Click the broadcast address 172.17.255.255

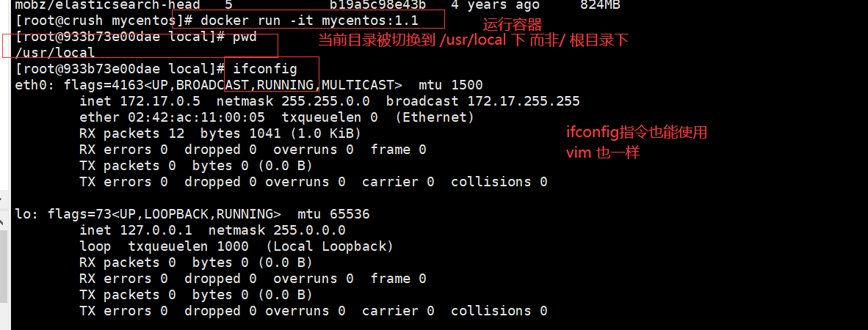tap(523, 101)
